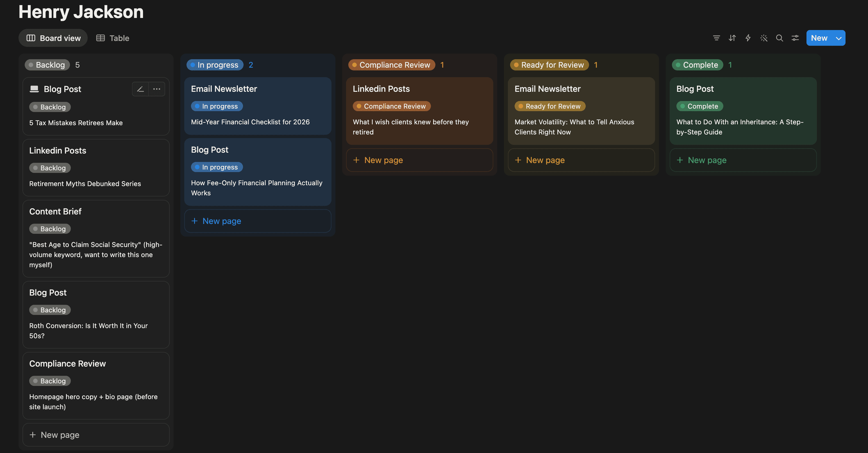Open view settings sliders icon
Screen dimensions: 868x453
tap(795, 38)
